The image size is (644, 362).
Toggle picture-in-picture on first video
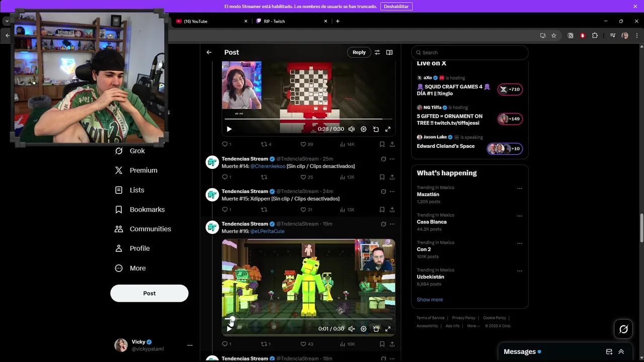[x=376, y=129]
